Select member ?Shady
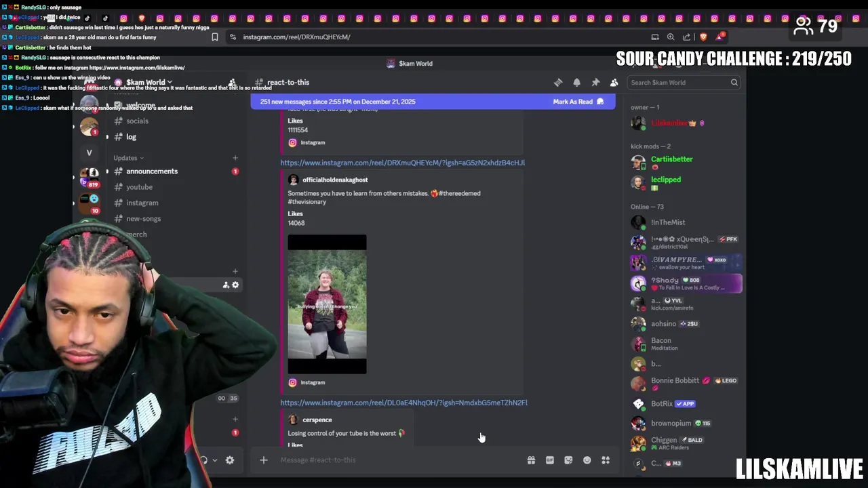Image resolution: width=868 pixels, height=488 pixels. [x=686, y=283]
